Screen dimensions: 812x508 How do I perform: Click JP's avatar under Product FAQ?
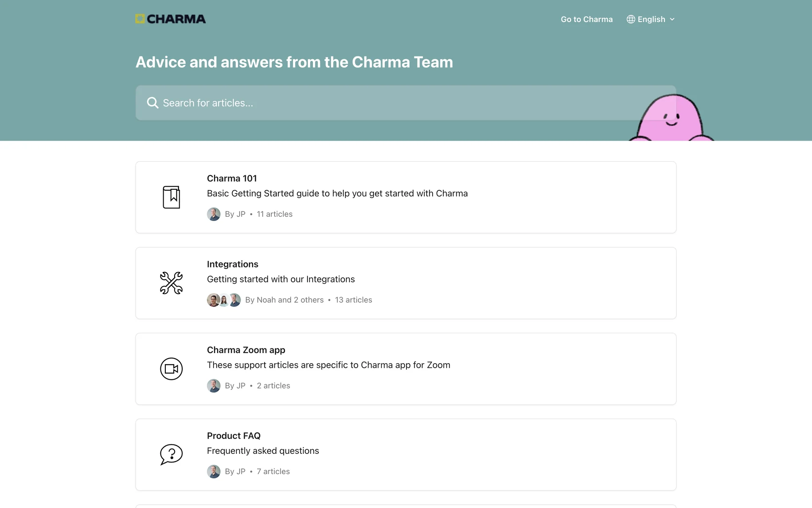(x=214, y=471)
